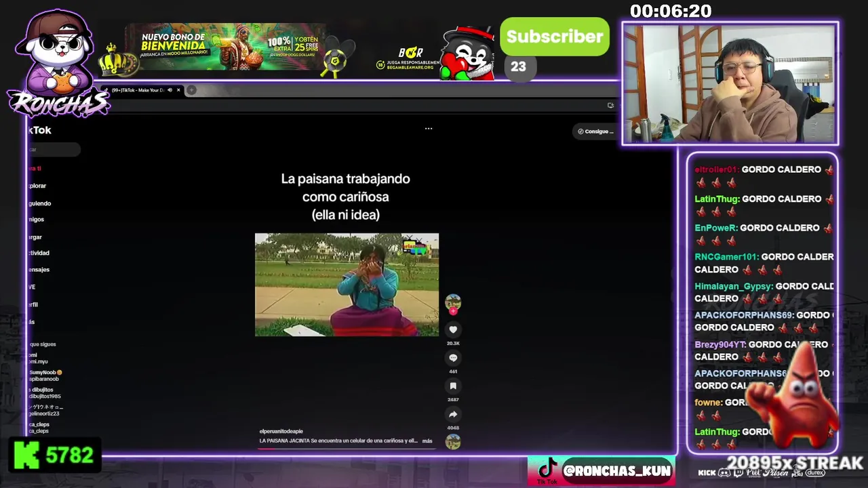Open the three-dot options above the video
The width and height of the screenshot is (868, 488).
point(429,128)
